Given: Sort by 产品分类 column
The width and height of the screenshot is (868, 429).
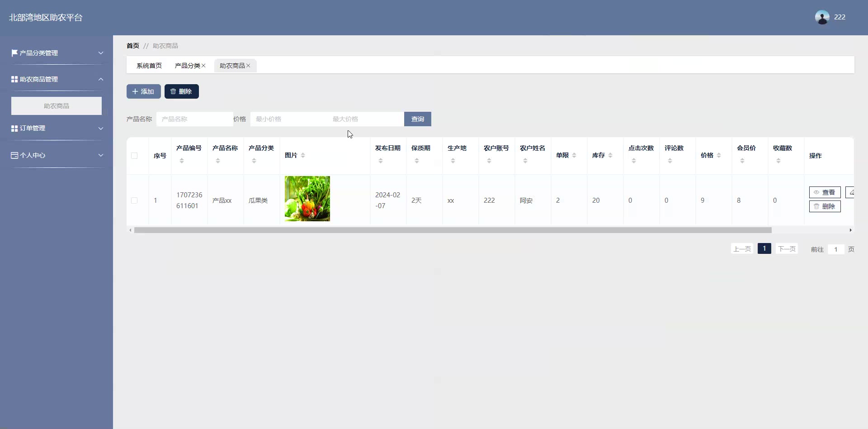Looking at the screenshot, I should coord(254,161).
